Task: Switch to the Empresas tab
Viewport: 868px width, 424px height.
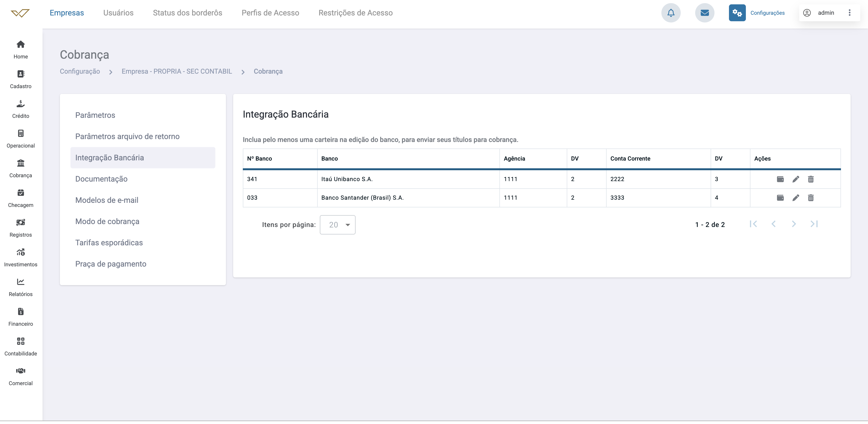Action: point(67,13)
